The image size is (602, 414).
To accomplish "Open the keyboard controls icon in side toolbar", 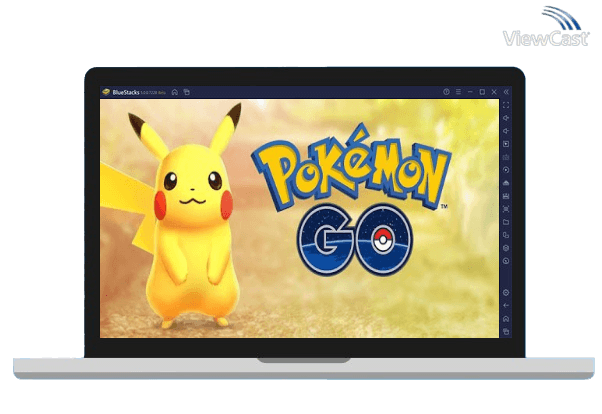I will click(506, 157).
